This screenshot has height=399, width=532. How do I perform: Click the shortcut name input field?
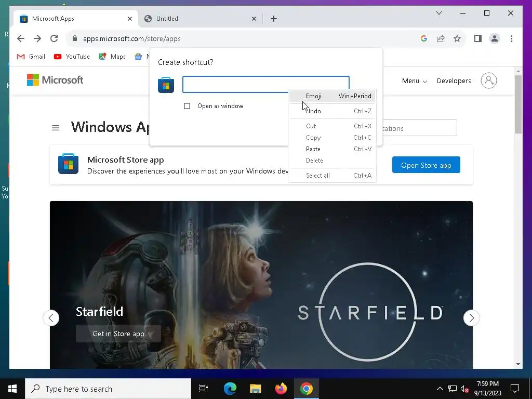265,84
